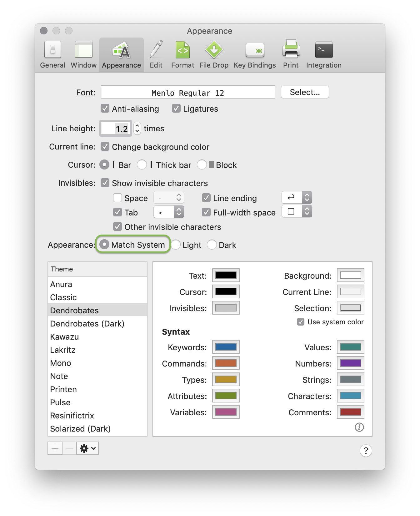Screen dimensions: 420x516
Task: Select the Thick bar cursor type
Action: (142, 165)
